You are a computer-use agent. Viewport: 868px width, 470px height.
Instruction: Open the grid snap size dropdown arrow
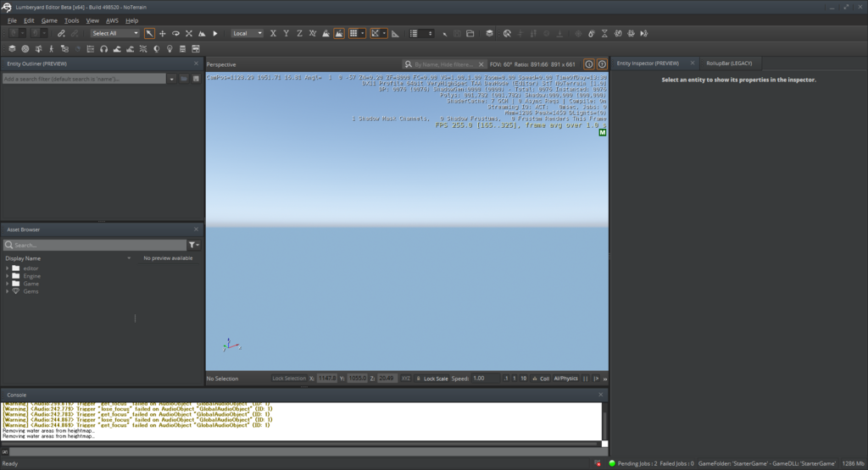click(363, 34)
